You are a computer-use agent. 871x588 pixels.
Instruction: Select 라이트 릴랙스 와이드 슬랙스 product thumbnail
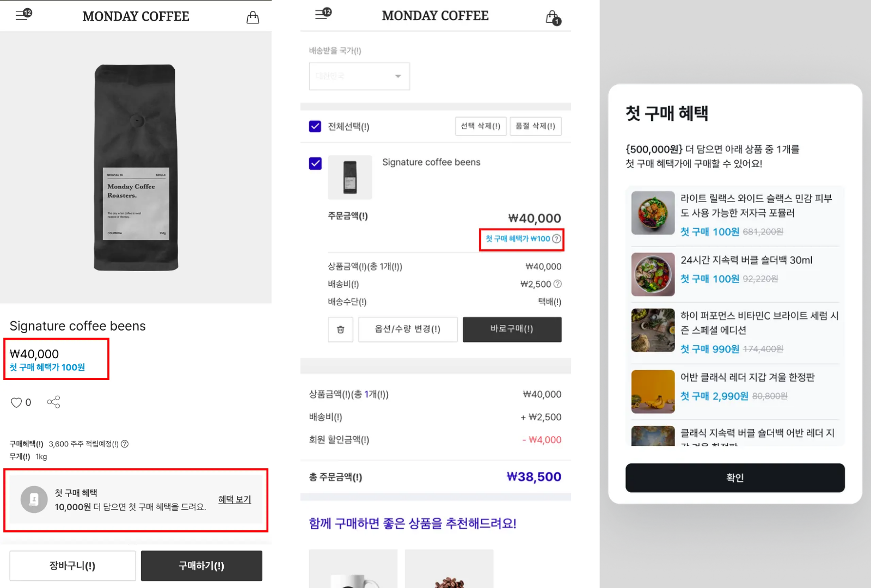tap(653, 213)
